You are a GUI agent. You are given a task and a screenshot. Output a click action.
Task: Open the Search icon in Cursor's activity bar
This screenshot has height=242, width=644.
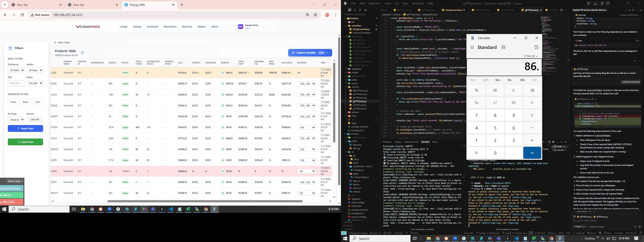(x=355, y=10)
